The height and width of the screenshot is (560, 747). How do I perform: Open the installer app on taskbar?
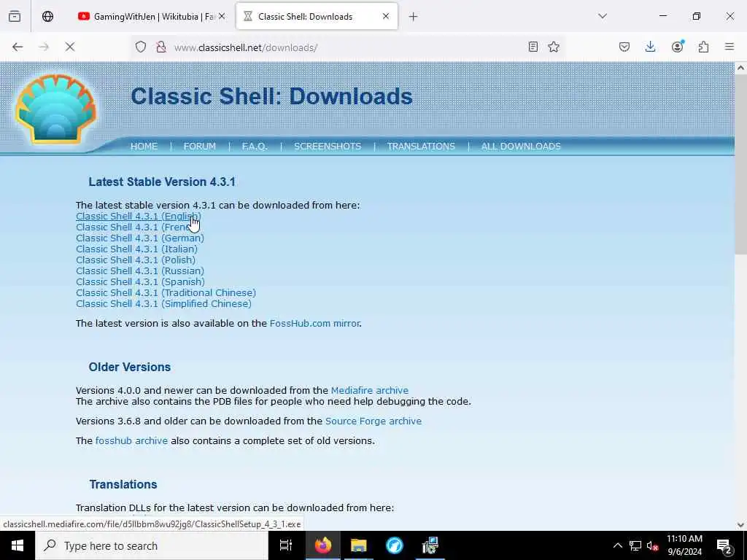pos(430,545)
